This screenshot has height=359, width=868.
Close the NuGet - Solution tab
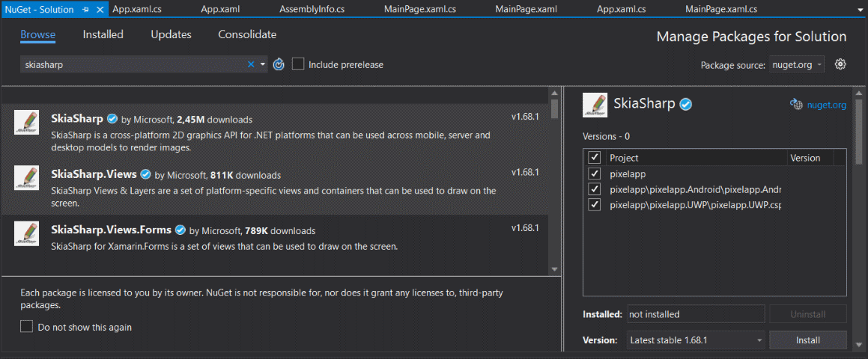(100, 10)
